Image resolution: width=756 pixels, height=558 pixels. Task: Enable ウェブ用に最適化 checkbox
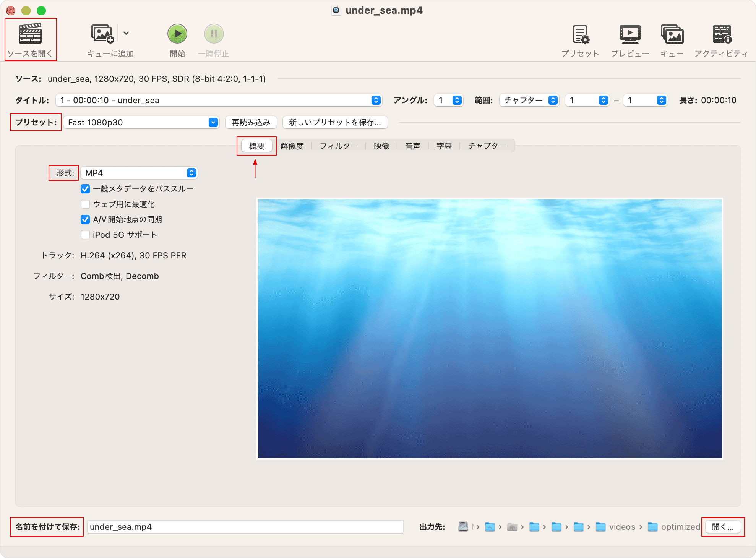85,204
